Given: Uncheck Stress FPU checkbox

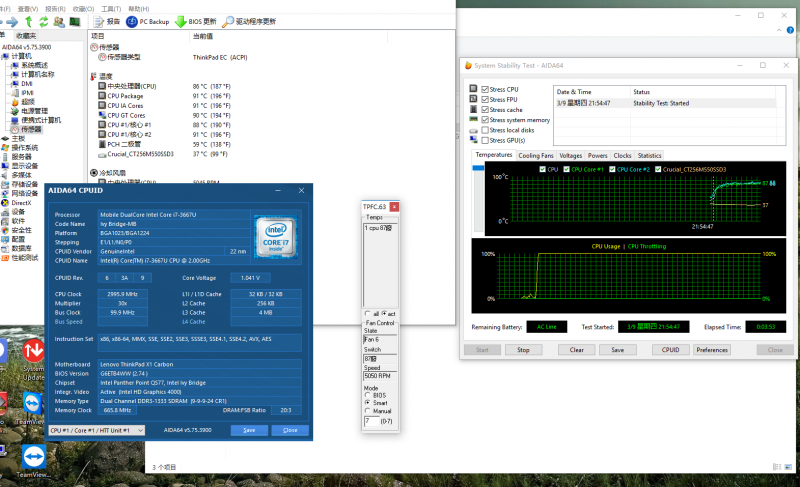Looking at the screenshot, I should [485, 99].
